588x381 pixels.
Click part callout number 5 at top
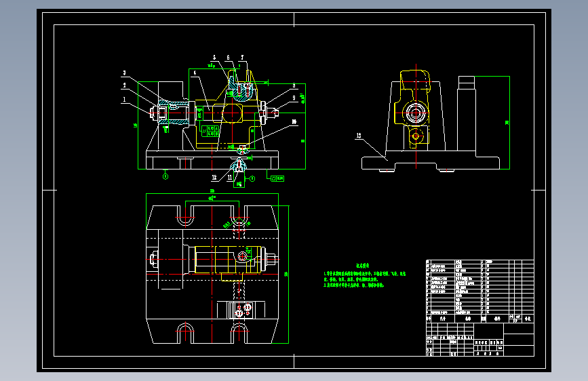(x=214, y=58)
